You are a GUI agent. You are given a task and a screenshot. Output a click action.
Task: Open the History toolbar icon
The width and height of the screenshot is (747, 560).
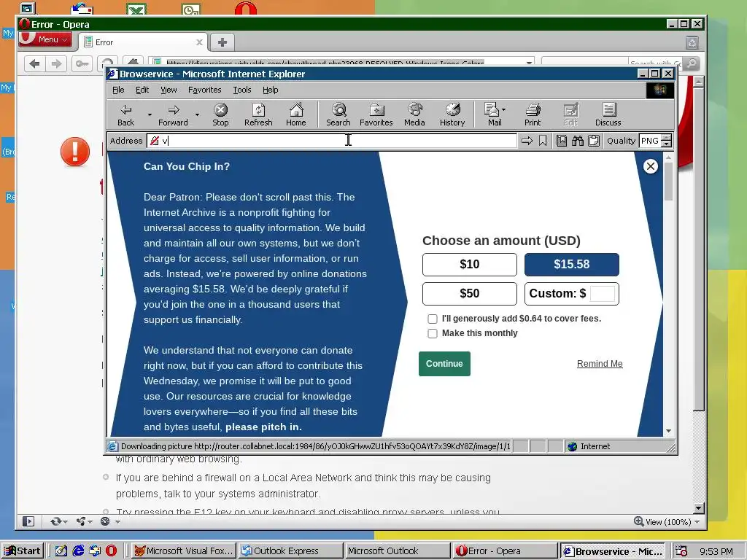point(452,115)
